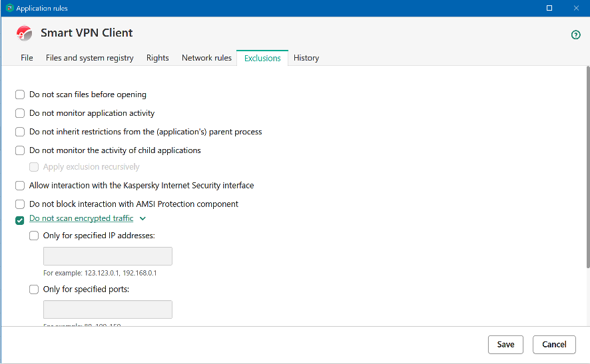Close the Application rules window

click(x=576, y=8)
